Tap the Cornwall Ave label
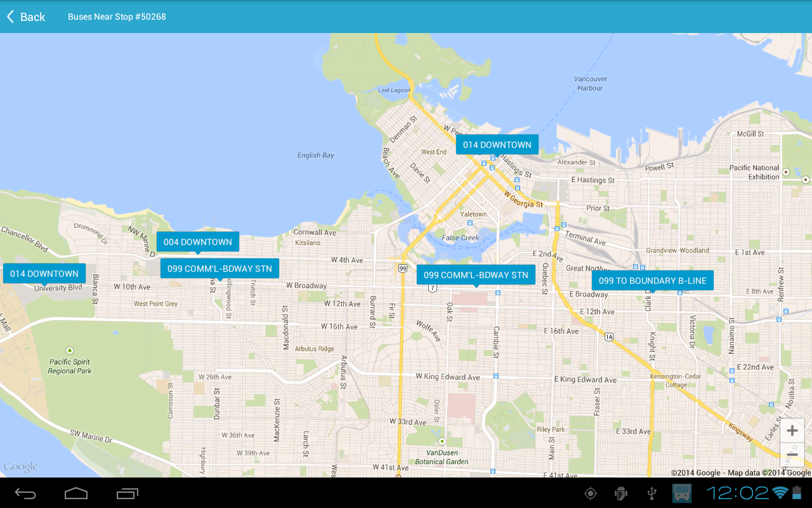 pos(315,232)
